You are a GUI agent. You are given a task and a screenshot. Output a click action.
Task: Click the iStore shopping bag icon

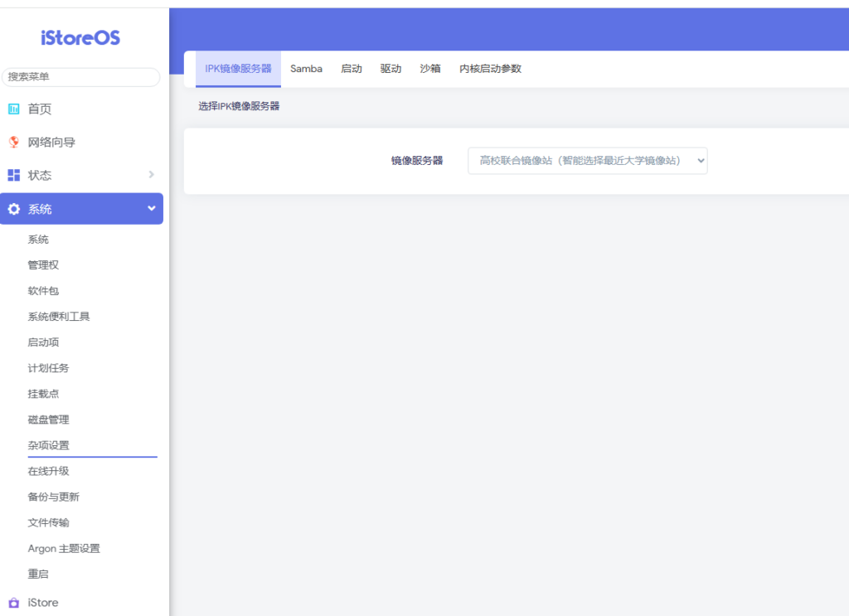coord(13,603)
